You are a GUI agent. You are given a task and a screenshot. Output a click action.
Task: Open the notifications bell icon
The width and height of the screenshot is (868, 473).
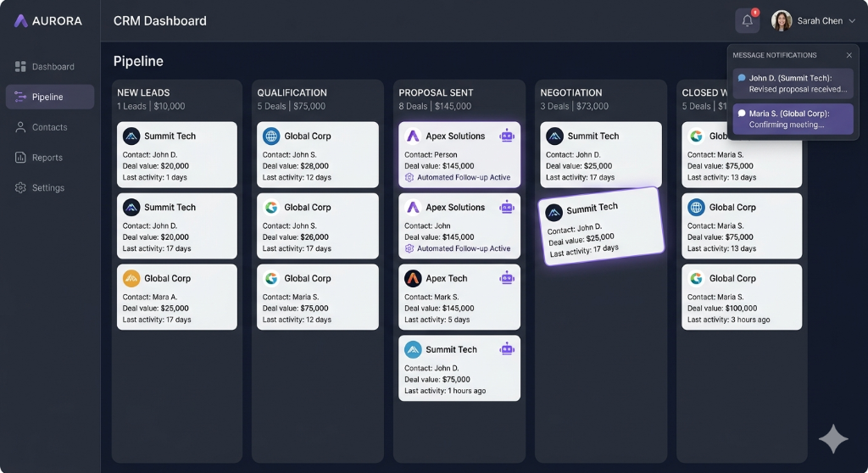click(748, 21)
